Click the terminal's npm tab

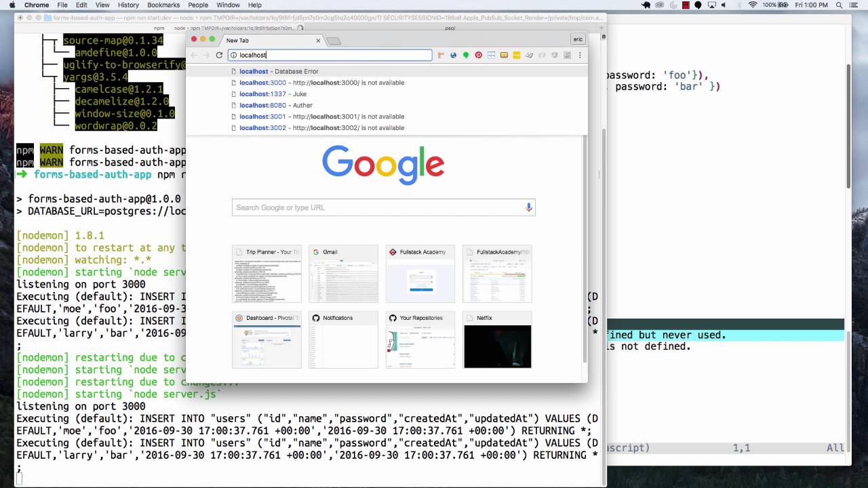click(159, 28)
